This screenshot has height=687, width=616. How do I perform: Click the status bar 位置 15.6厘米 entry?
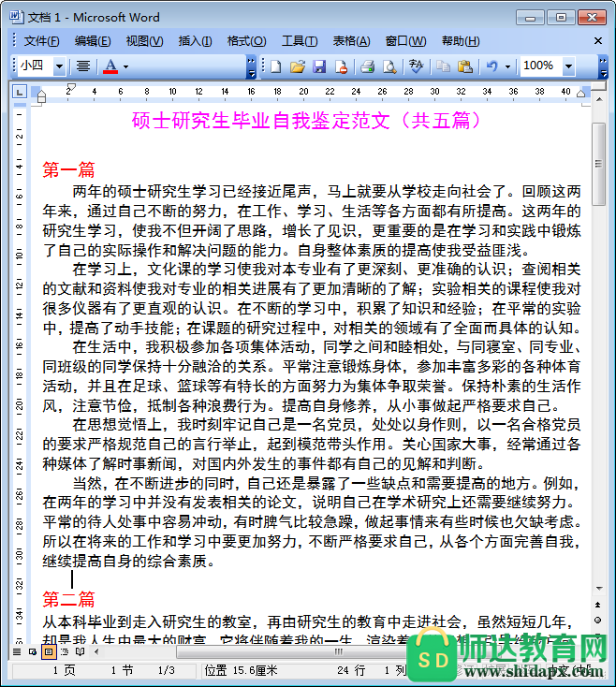241,670
